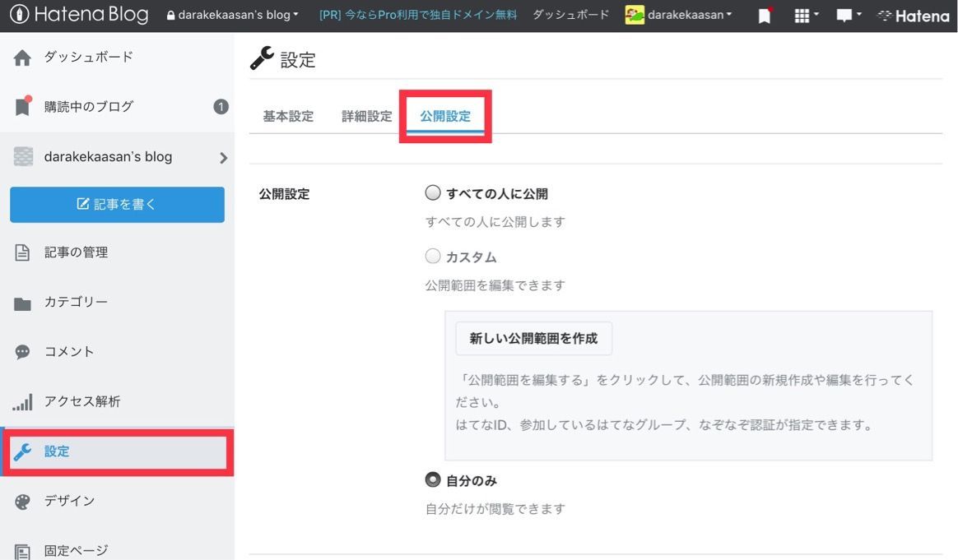Open the darakekaasan's blog dropdown in top bar
This screenshot has width=958, height=560.
[x=233, y=15]
